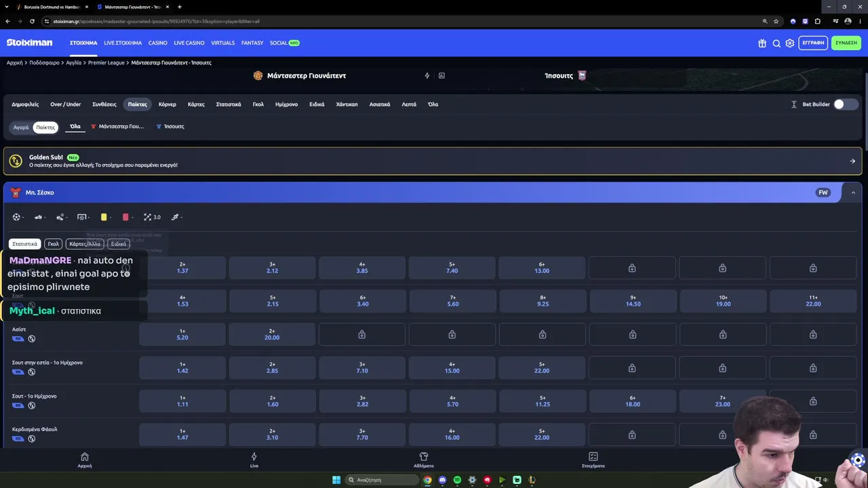Viewport: 868px width, 488px height.
Task: Click the Golden Sub coin icon
Action: (x=16, y=161)
